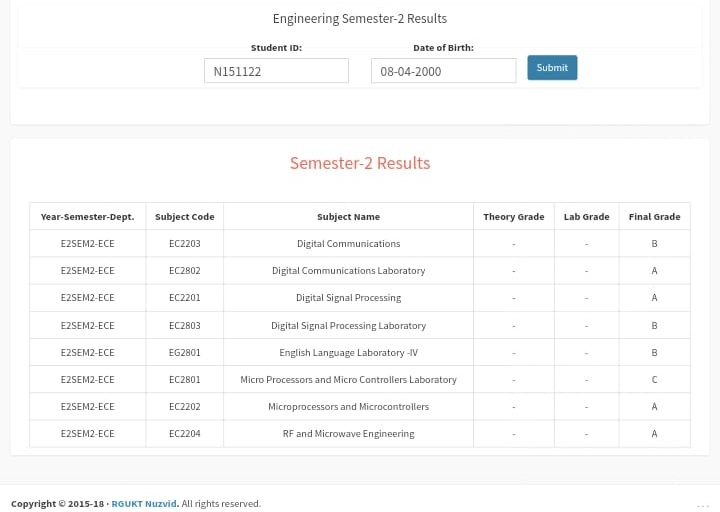Click the Submit button
This screenshot has height=512, width=720.
pyautogui.click(x=552, y=68)
